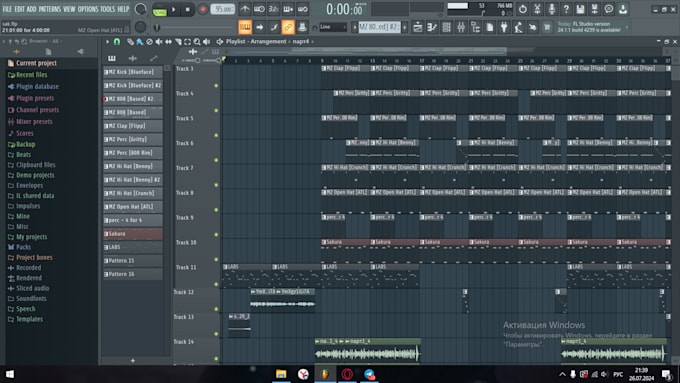
Task: Toggle the metronome icon
Action: point(245,9)
